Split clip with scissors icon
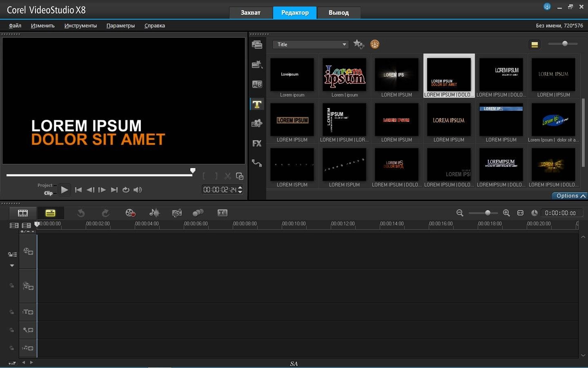Image resolution: width=588 pixels, height=368 pixels. 228,176
